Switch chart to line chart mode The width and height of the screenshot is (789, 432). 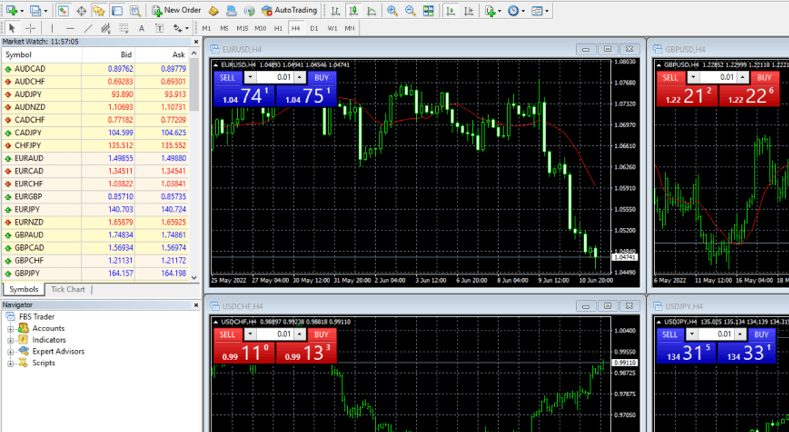[372, 10]
